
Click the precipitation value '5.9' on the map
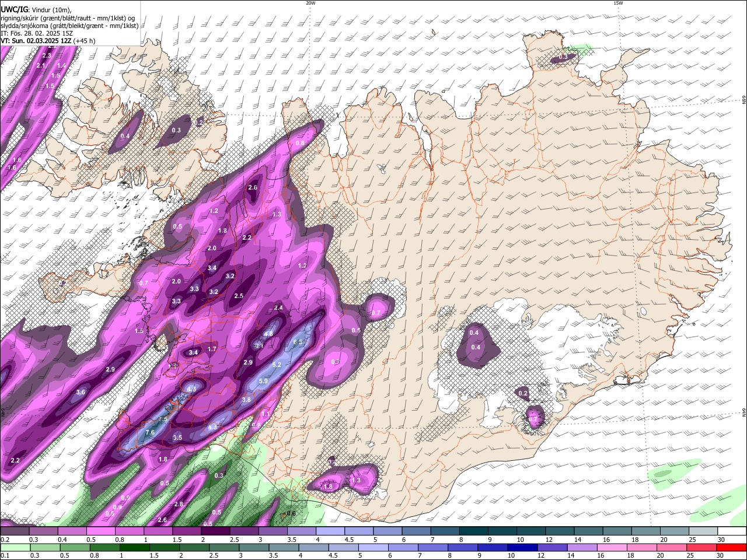263,381
